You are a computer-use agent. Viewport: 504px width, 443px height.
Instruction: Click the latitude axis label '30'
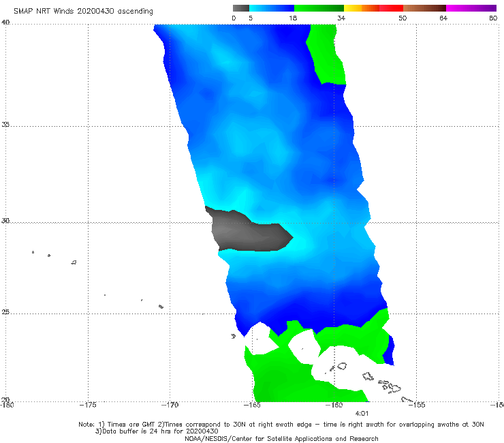pyautogui.click(x=5, y=221)
